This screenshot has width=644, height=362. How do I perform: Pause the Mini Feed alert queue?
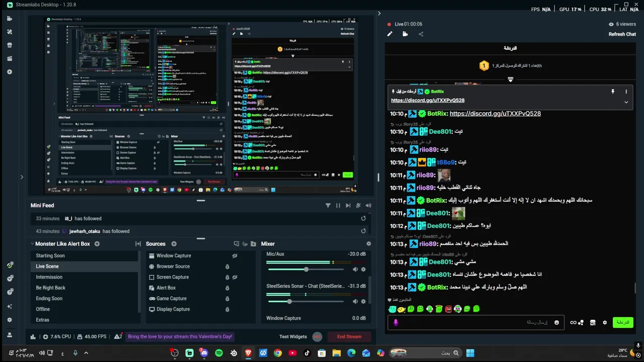(x=338, y=205)
